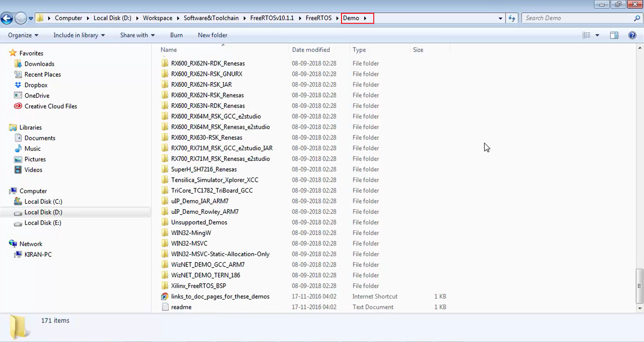Select Local Disk (E:) drive icon
Screen dimensions: 644x342
coord(18,223)
